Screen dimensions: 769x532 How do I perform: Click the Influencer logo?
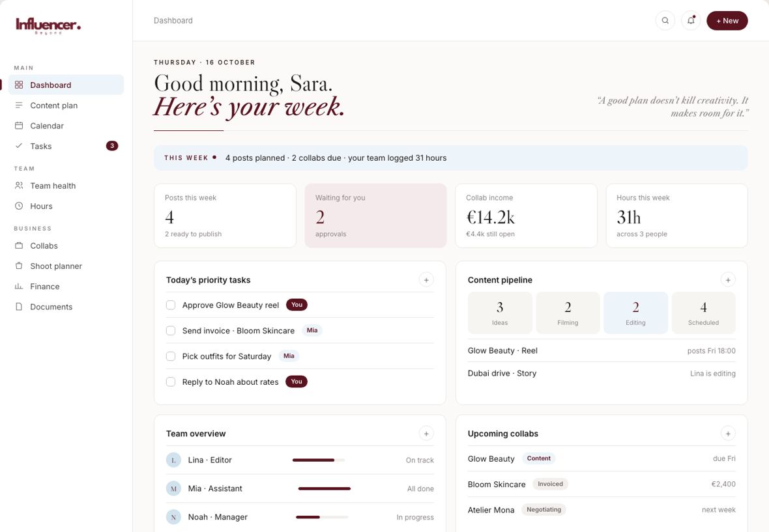(x=48, y=25)
